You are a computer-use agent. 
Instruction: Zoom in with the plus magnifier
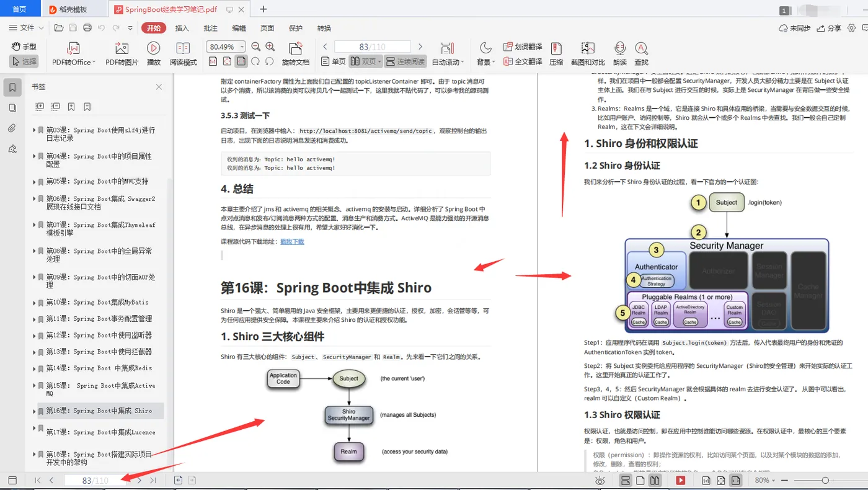270,47
